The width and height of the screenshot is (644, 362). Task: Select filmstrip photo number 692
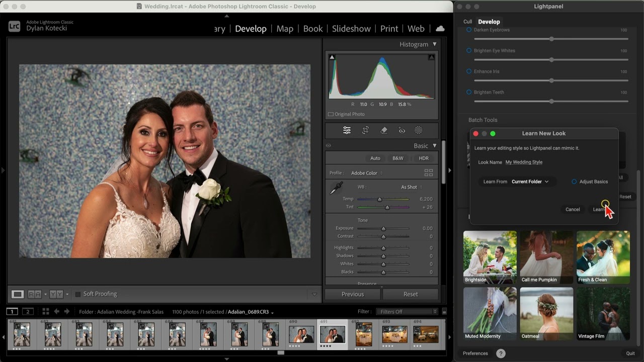(x=364, y=335)
